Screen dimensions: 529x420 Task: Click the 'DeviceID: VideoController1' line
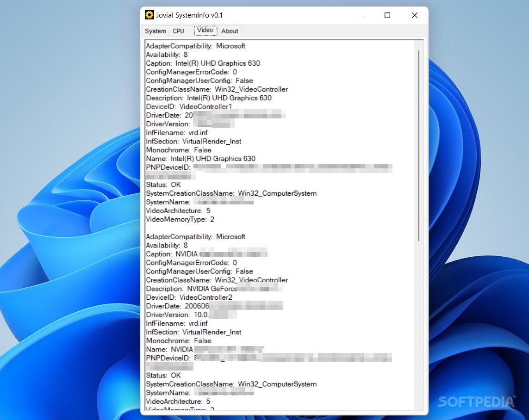click(x=189, y=107)
